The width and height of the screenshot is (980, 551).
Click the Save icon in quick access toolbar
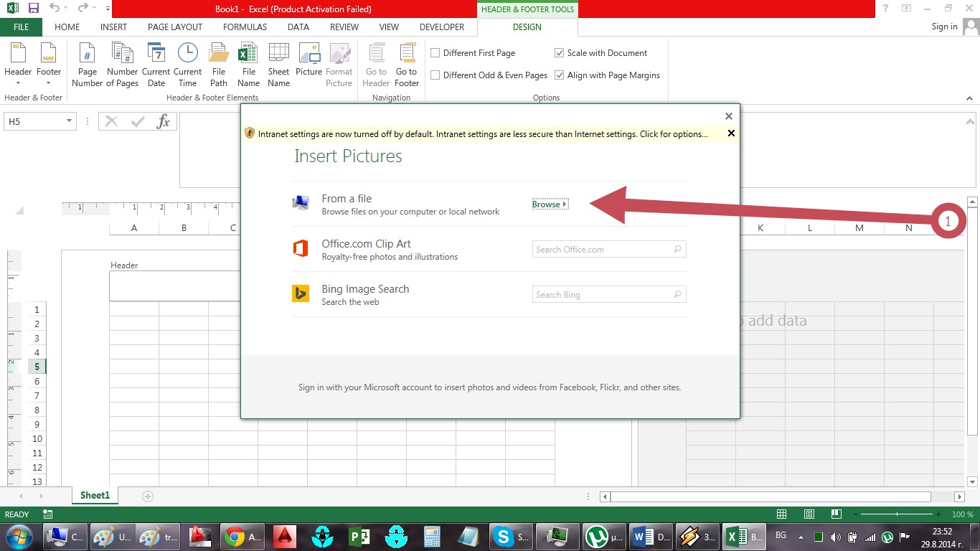[33, 9]
